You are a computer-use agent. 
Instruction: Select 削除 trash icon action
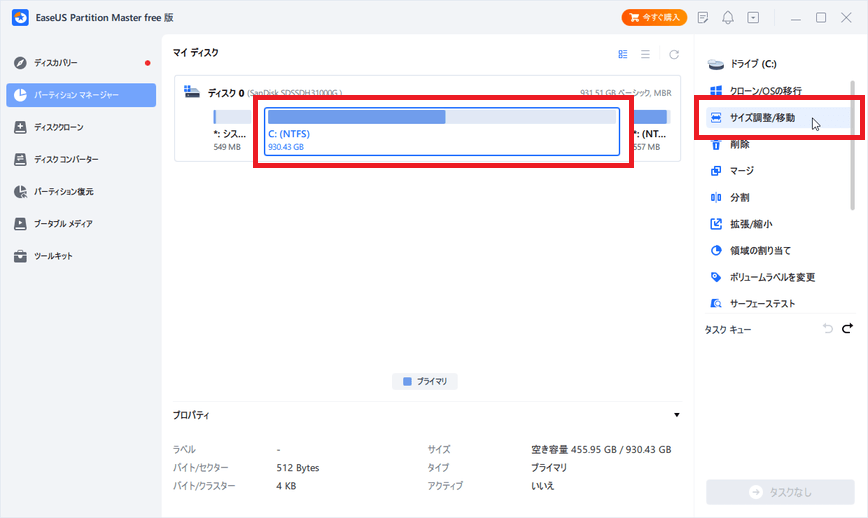pyautogui.click(x=716, y=144)
